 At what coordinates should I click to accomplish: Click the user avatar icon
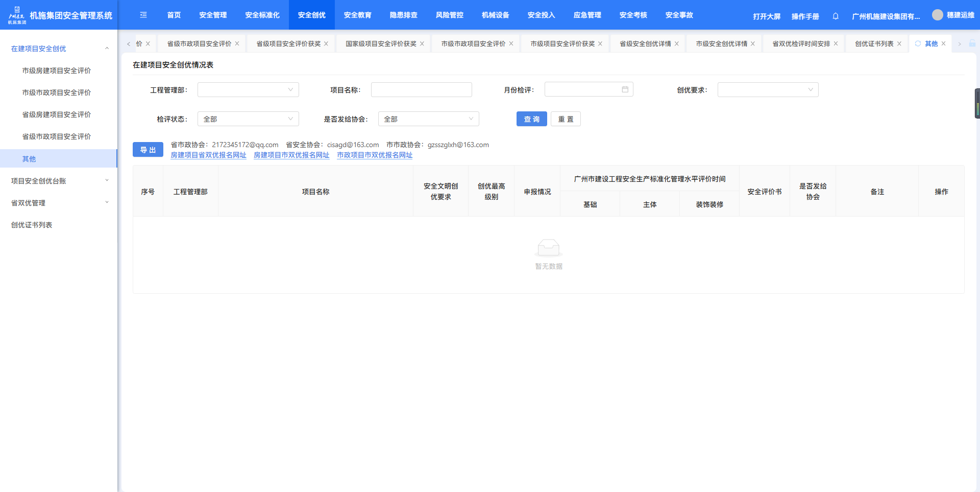pos(937,15)
